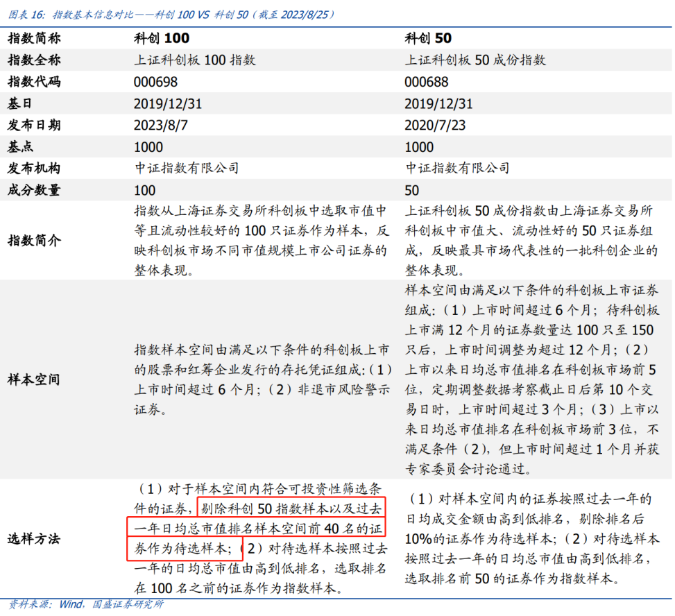Select the 样本空间 row label
The height and width of the screenshot is (616, 675).
[x=34, y=379]
